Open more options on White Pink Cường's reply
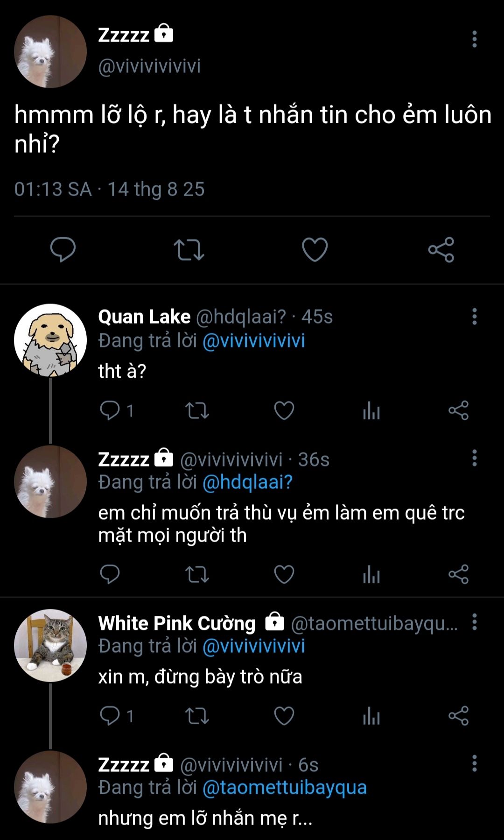The height and width of the screenshot is (840, 504). pyautogui.click(x=474, y=622)
